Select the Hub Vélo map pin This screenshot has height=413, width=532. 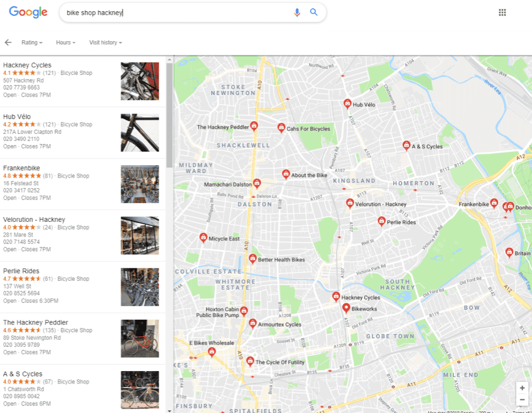[347, 103]
